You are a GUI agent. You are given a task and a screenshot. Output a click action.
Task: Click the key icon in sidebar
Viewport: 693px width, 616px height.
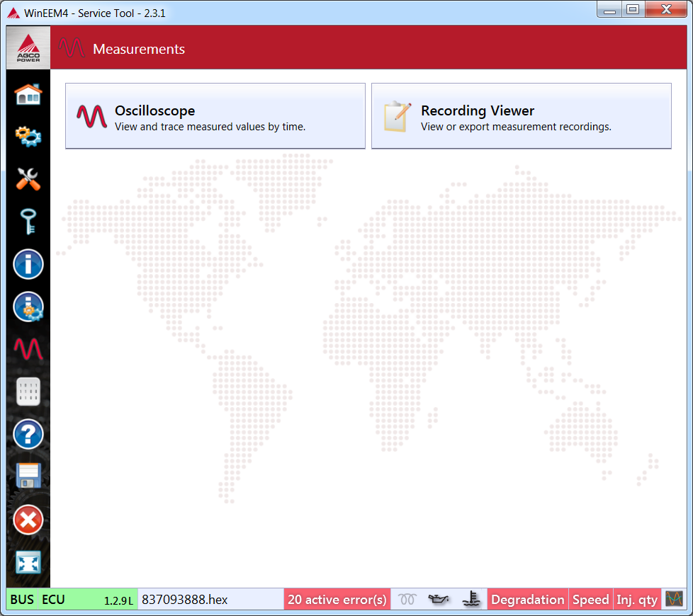[x=28, y=222]
